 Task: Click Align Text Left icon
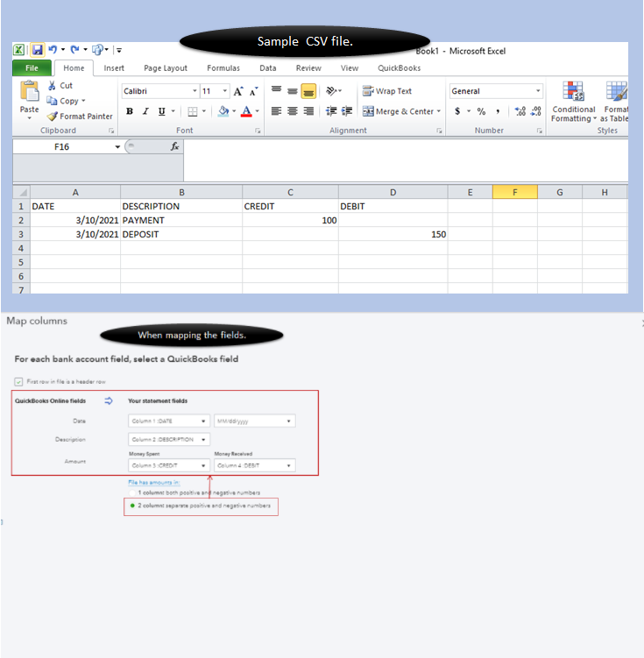[277, 110]
